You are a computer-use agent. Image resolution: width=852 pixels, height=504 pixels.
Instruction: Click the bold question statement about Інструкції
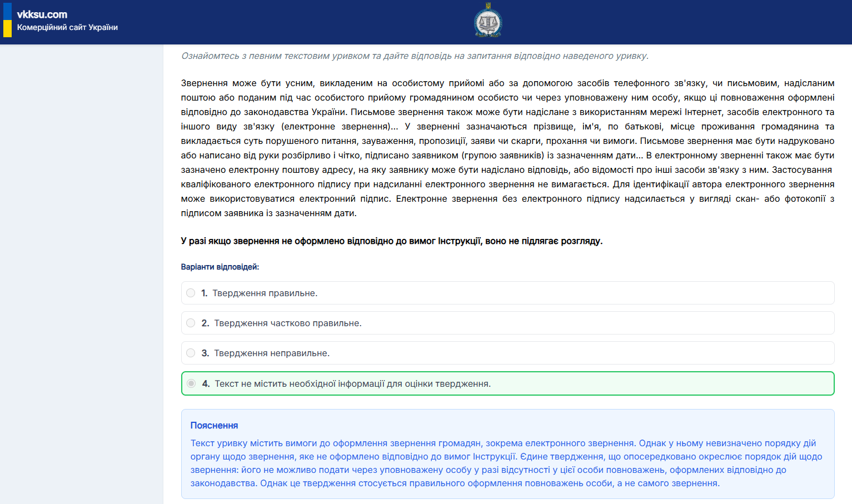pyautogui.click(x=391, y=241)
